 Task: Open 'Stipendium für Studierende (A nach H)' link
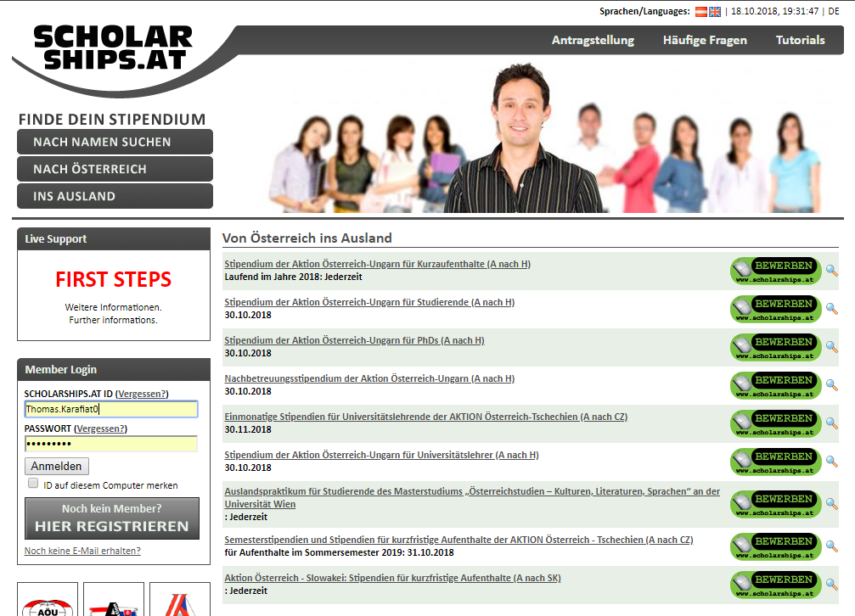(369, 302)
